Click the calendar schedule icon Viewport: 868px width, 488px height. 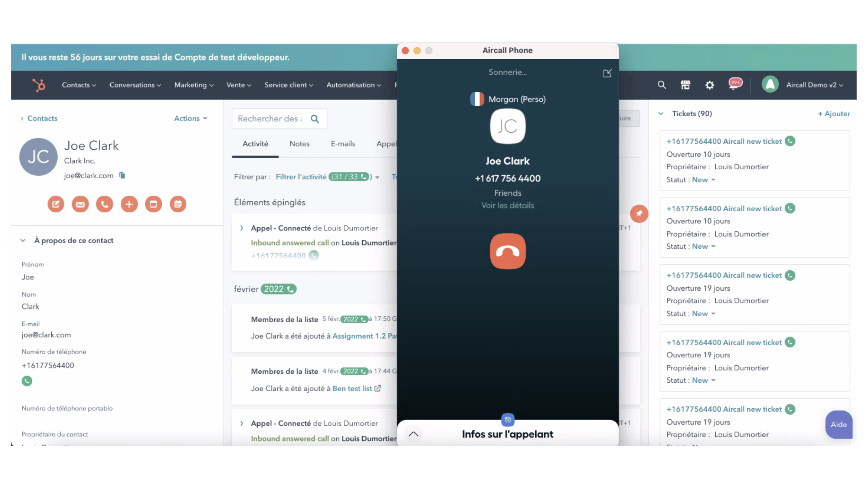click(178, 203)
